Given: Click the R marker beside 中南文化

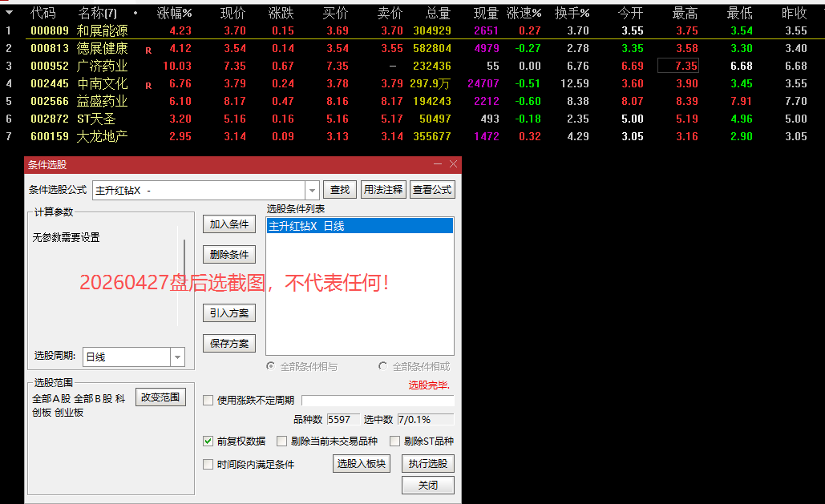Looking at the screenshot, I should coord(148,85).
